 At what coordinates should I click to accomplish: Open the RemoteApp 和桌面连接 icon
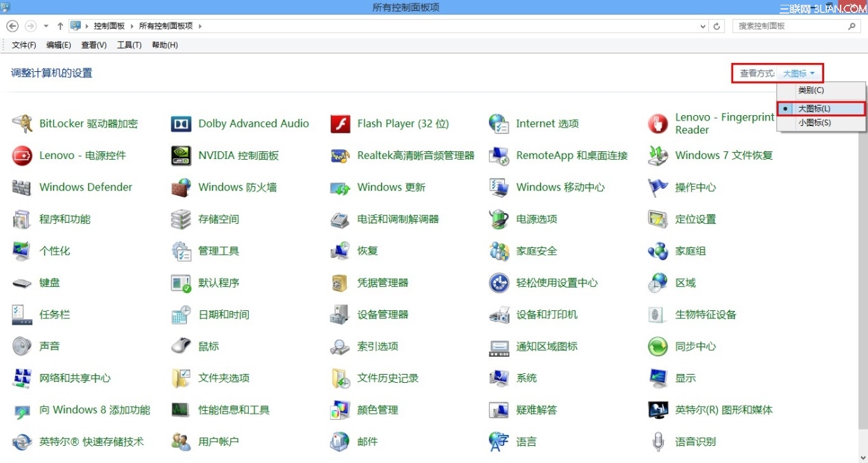pos(499,155)
